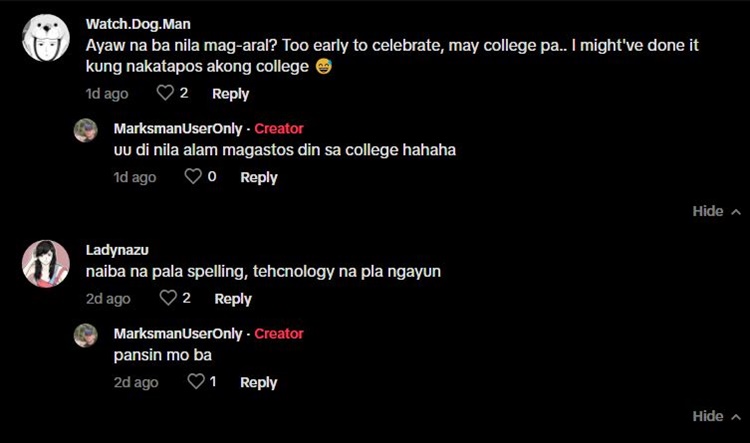Click the like count on Ladynazu's comment
The image size is (750, 443).
(x=186, y=298)
